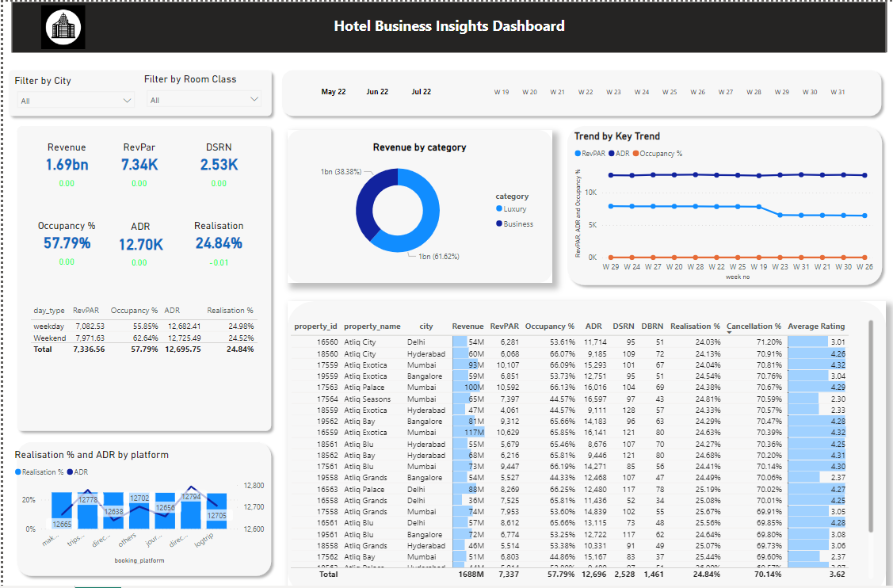893x588 pixels.
Task: Open the Filter by City dropdown
Action: (x=75, y=100)
